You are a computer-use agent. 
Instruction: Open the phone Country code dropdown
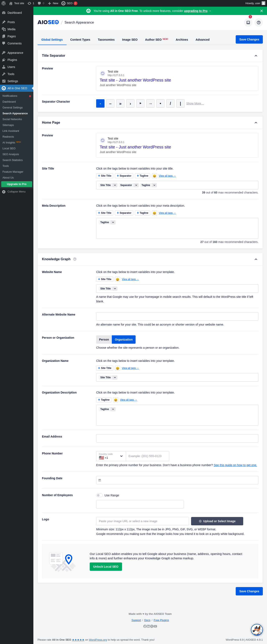(x=111, y=456)
